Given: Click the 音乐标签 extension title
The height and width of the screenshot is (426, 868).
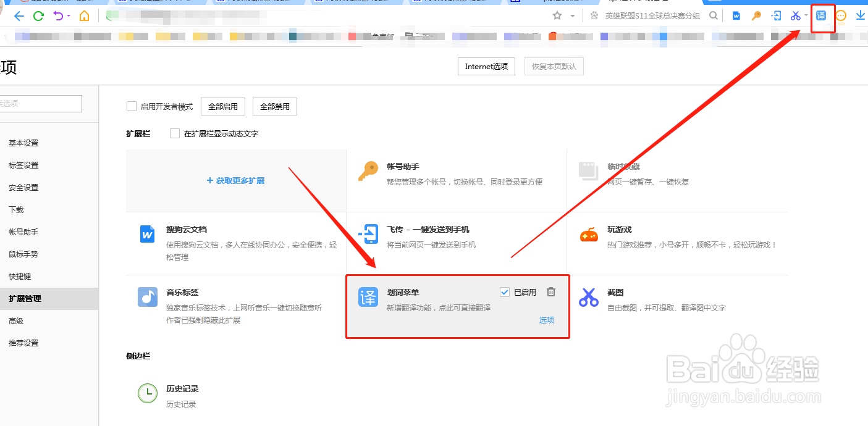Looking at the screenshot, I should [x=182, y=293].
